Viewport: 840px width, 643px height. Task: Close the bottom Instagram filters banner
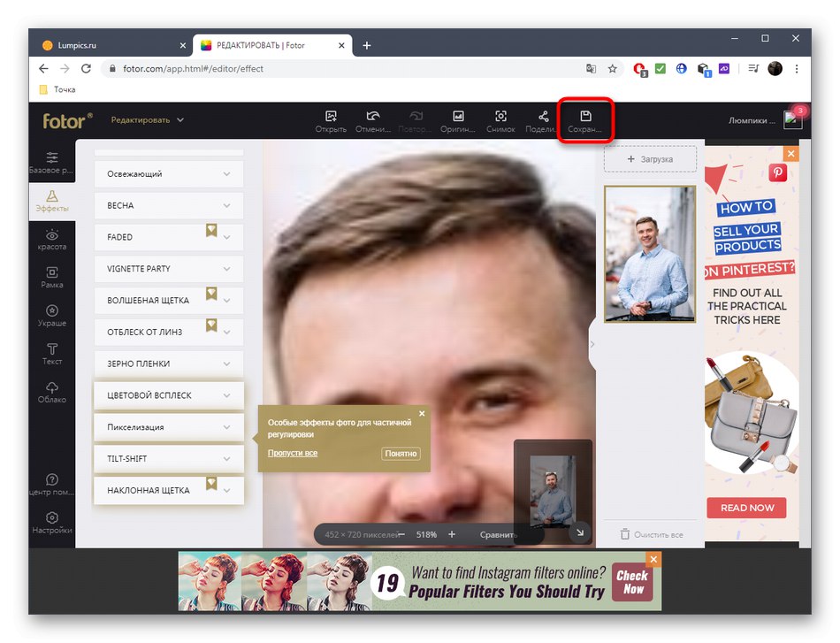coord(653,559)
